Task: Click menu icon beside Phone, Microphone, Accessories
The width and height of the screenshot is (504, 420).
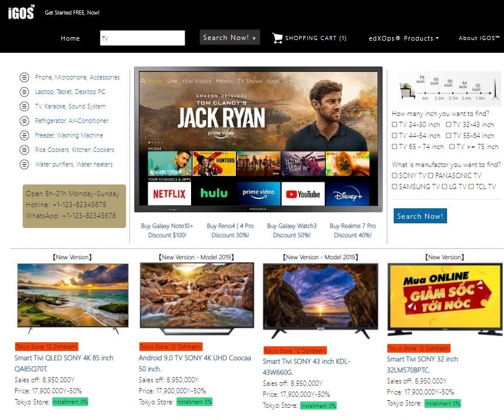Action: coord(24,77)
